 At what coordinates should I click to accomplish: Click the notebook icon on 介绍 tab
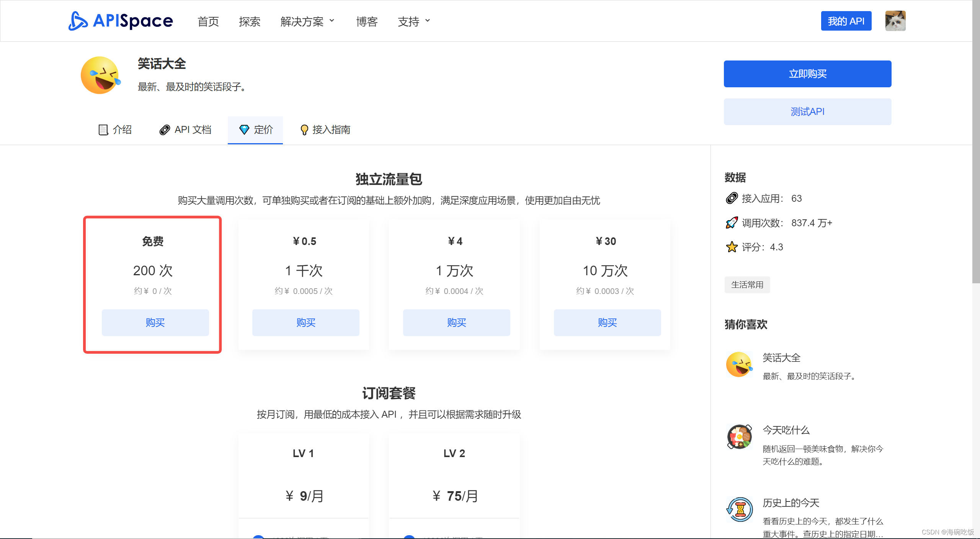103,130
